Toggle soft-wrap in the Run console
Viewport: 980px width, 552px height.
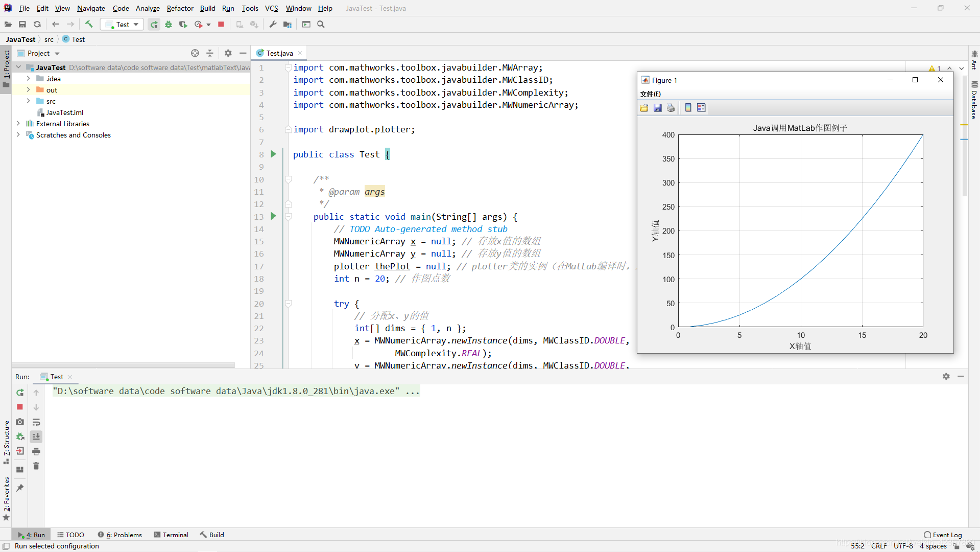[36, 422]
